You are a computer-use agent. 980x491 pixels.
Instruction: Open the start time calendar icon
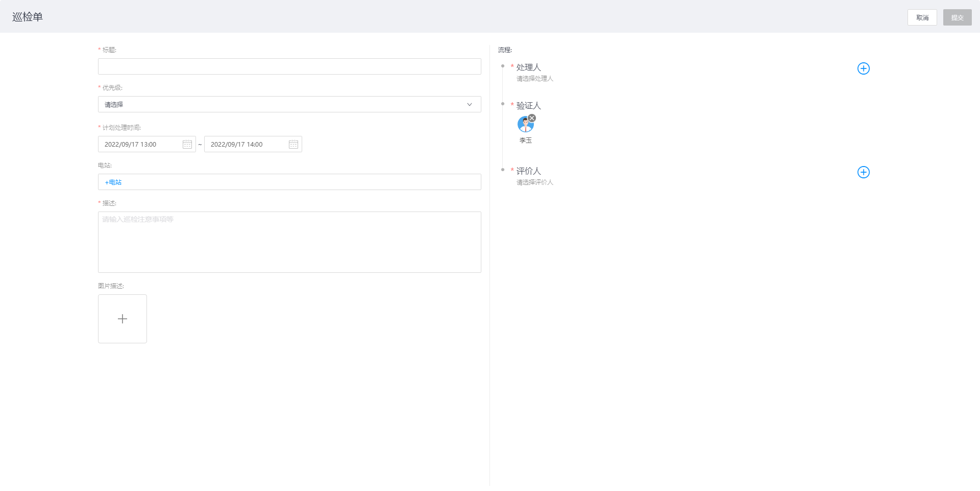pyautogui.click(x=187, y=145)
